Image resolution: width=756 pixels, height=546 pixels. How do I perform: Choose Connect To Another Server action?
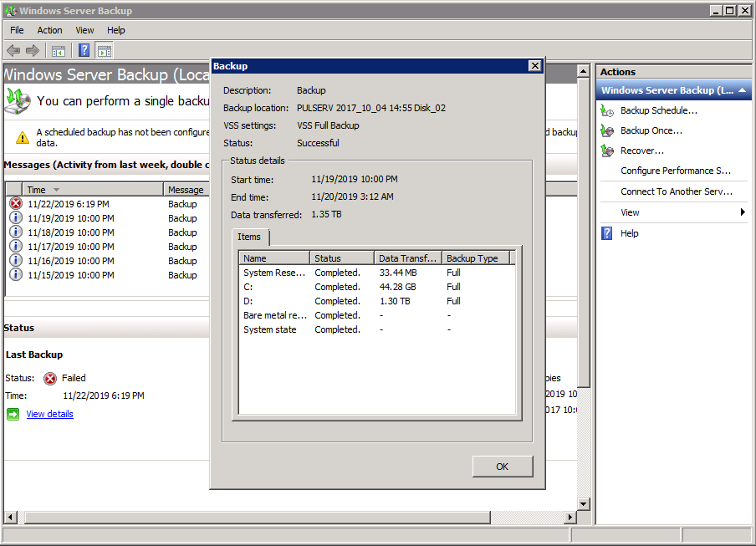click(x=677, y=191)
